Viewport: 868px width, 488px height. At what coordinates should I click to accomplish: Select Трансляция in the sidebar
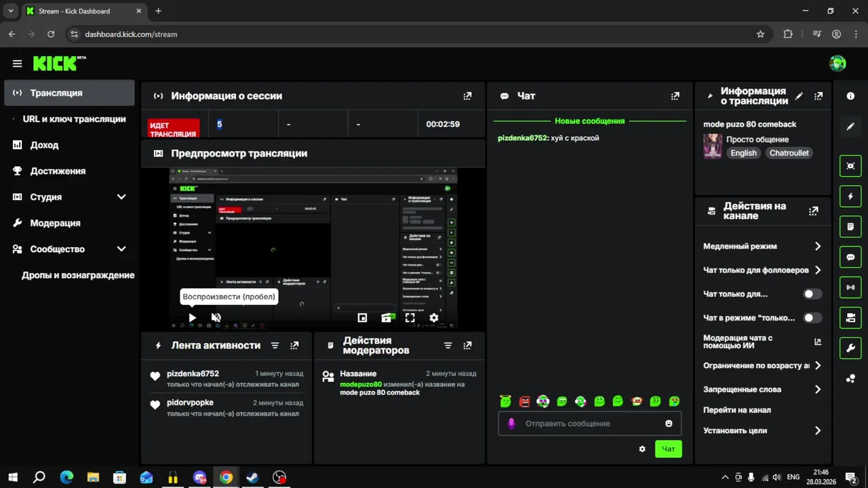(69, 93)
